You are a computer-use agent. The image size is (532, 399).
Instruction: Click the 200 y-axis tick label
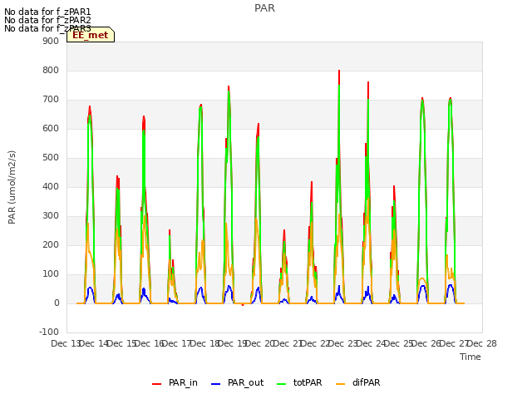point(51,245)
